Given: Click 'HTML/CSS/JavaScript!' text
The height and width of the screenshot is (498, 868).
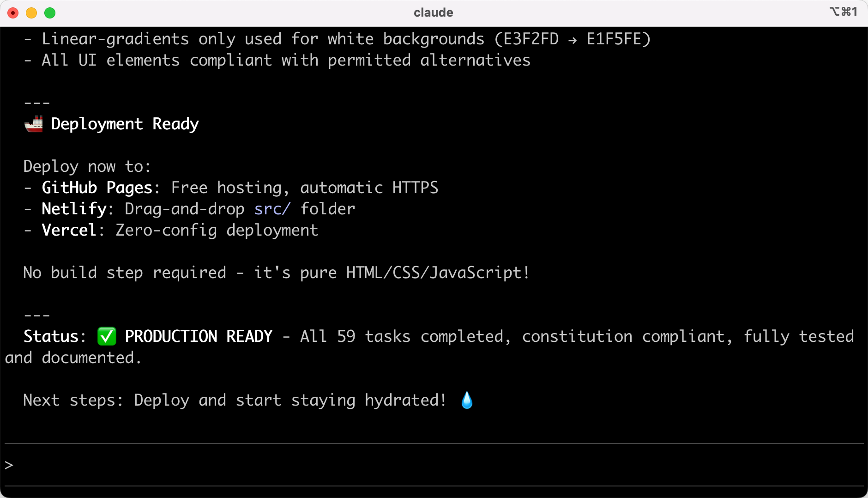Looking at the screenshot, I should coord(438,273).
